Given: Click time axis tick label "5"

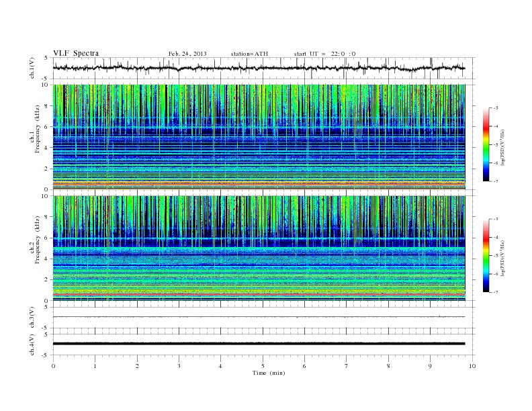Looking at the screenshot, I should [x=263, y=366].
